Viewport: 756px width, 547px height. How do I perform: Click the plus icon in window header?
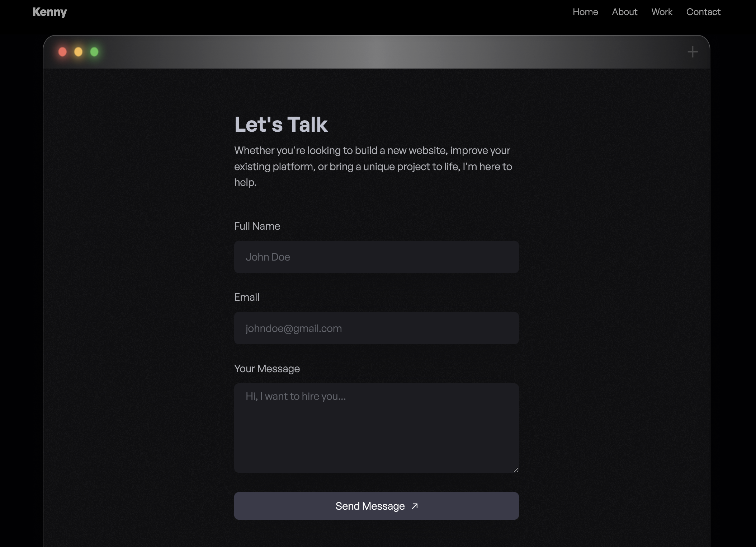coord(693,52)
